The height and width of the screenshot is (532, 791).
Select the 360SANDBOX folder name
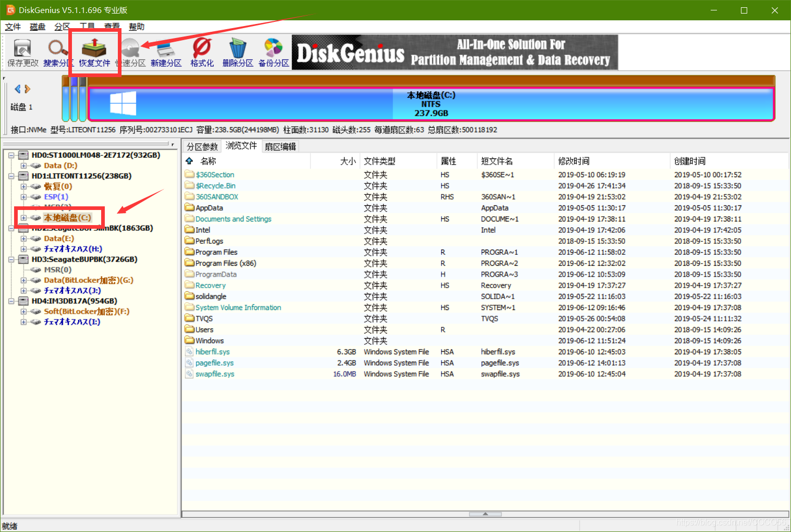[217, 196]
